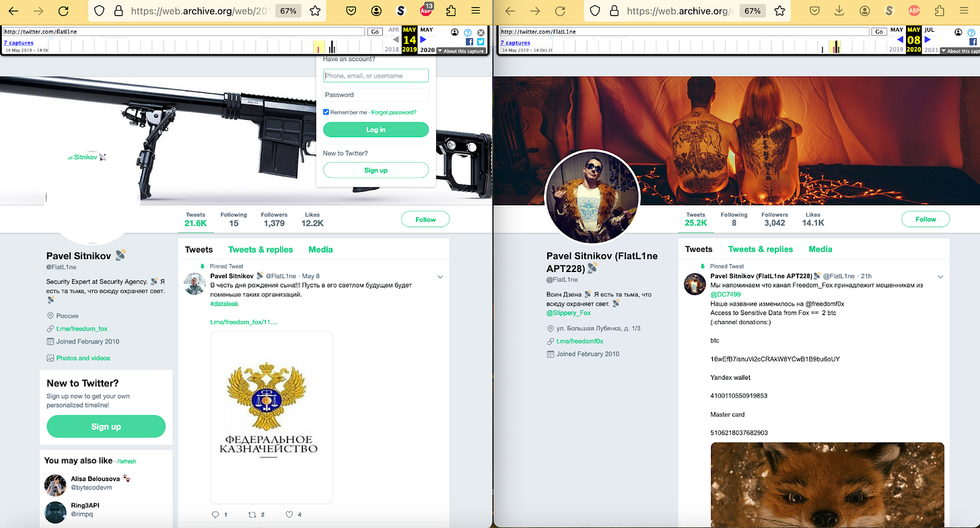
Task: Share capture on Facebook in left Wayback toolbar
Action: tap(470, 42)
